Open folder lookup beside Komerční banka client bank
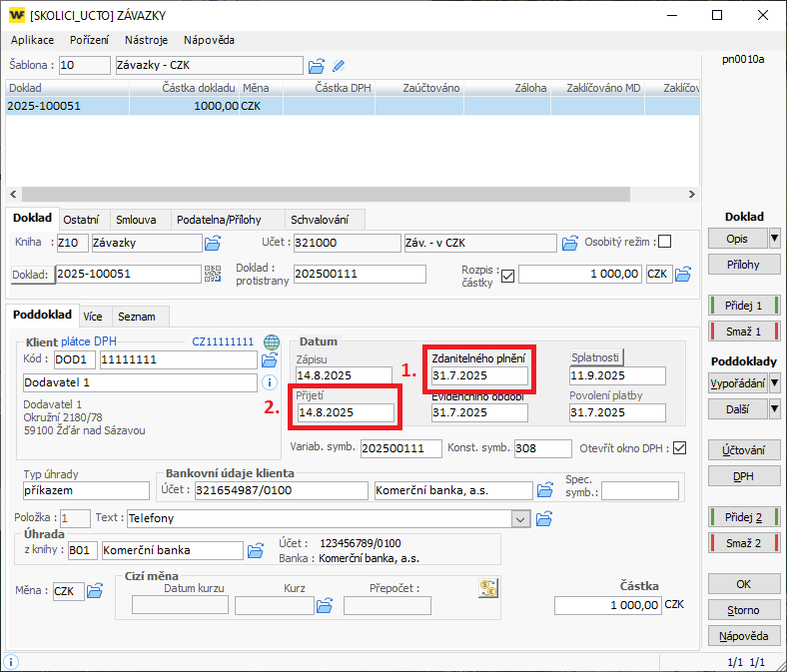 [x=545, y=490]
